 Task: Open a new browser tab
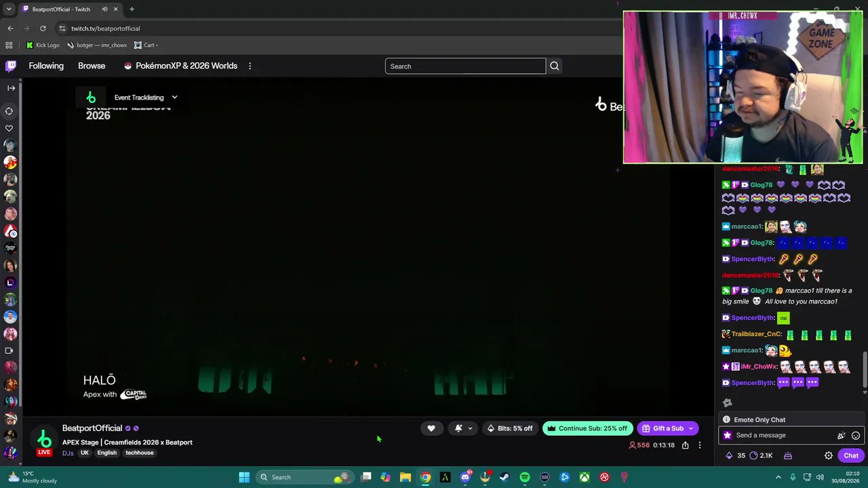pyautogui.click(x=132, y=9)
